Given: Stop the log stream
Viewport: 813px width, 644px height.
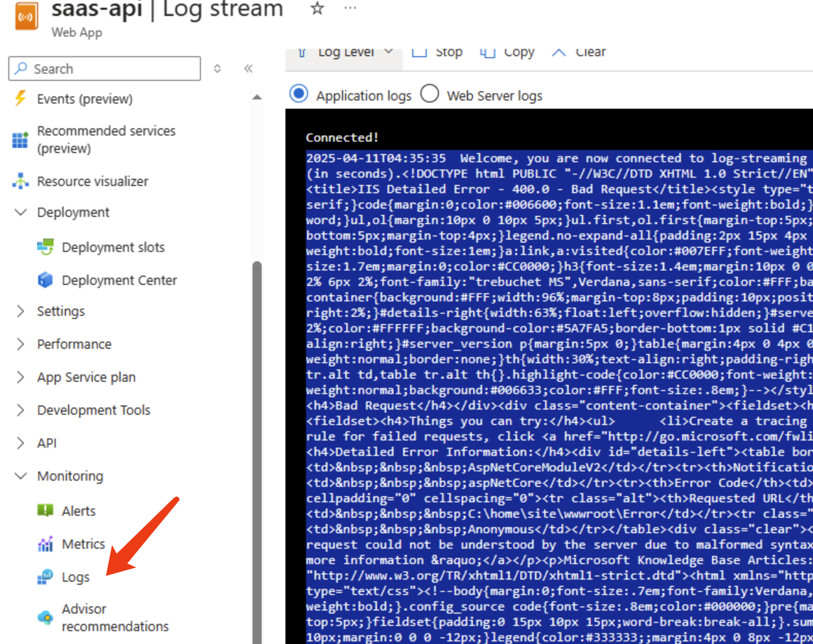Looking at the screenshot, I should [x=437, y=53].
